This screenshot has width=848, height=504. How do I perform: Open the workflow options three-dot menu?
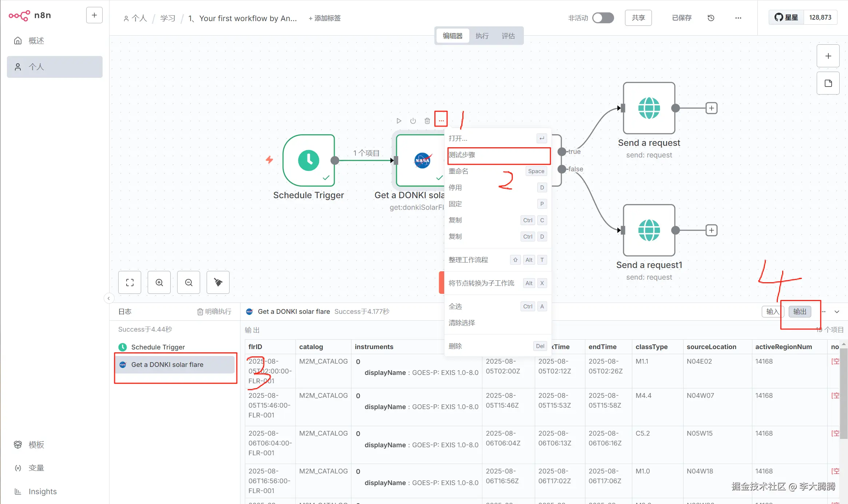click(738, 18)
